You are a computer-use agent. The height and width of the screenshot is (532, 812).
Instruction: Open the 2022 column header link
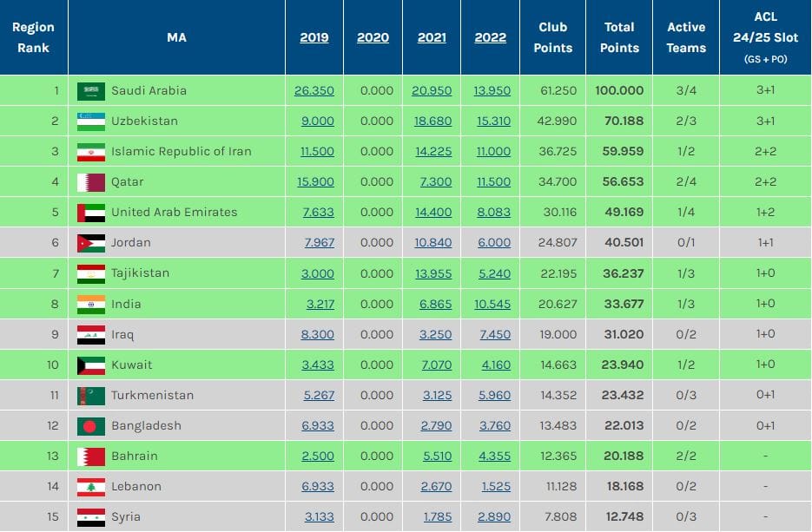point(491,37)
